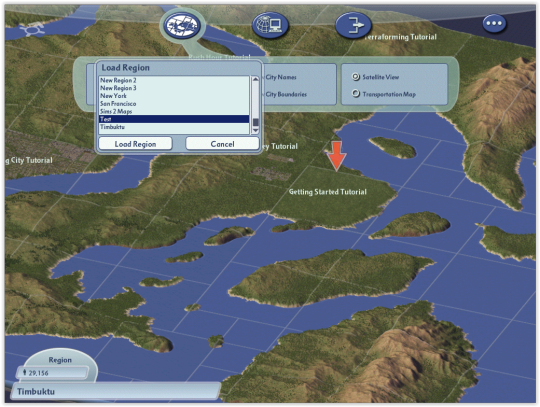Select the Transportation Map radio button
The height and width of the screenshot is (407, 540).
click(356, 94)
